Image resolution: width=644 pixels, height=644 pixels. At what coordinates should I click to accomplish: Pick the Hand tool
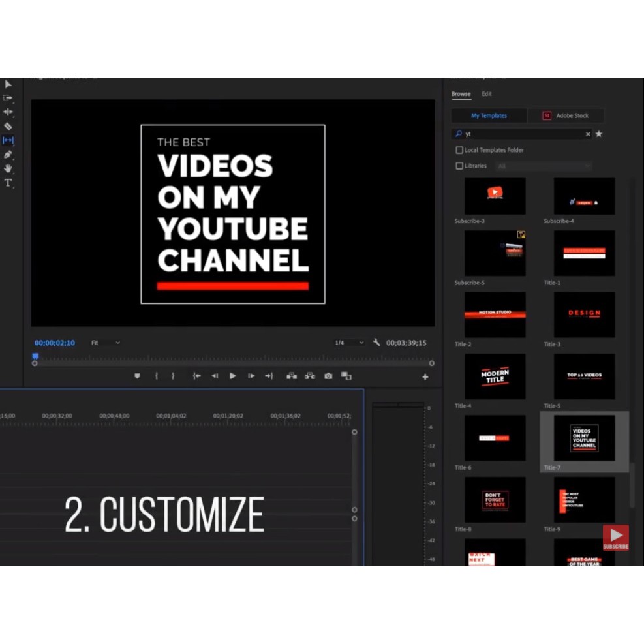tap(8, 168)
